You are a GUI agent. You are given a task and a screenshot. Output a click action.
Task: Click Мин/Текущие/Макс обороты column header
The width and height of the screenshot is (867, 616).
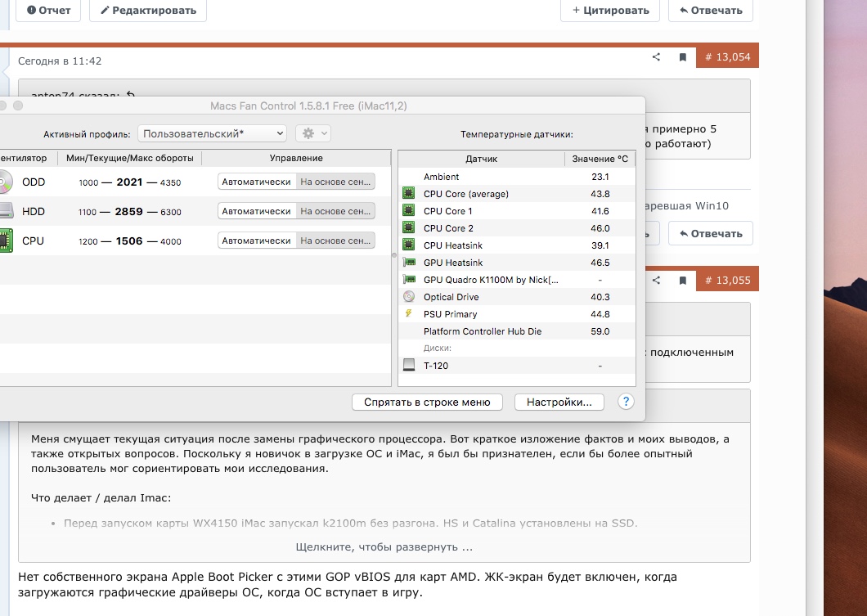click(x=130, y=158)
